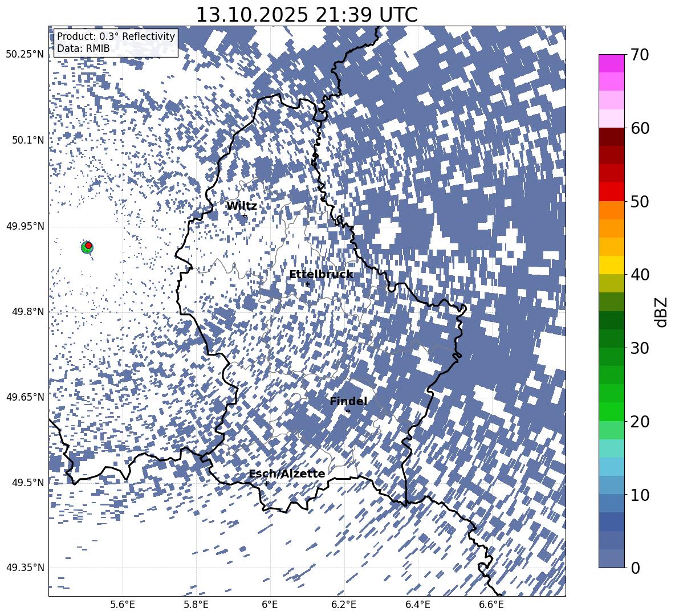This screenshot has width=675, height=616.
Task: Click the 6.6°E longitude label
Action: tap(491, 605)
